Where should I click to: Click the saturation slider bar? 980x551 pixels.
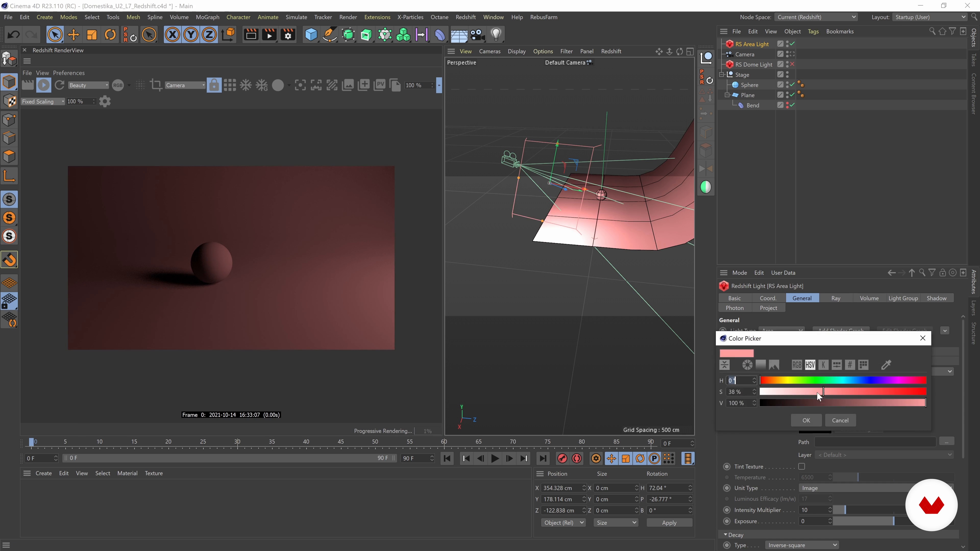(x=843, y=392)
